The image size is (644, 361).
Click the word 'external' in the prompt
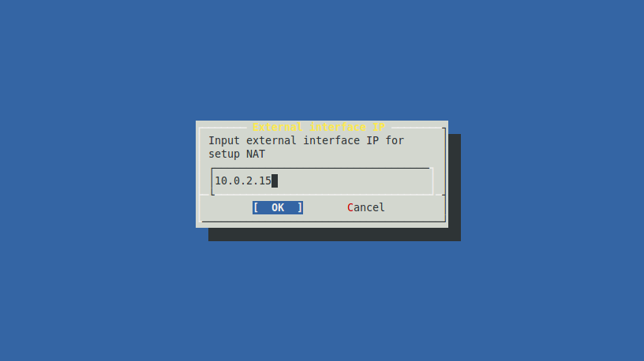[271, 141]
